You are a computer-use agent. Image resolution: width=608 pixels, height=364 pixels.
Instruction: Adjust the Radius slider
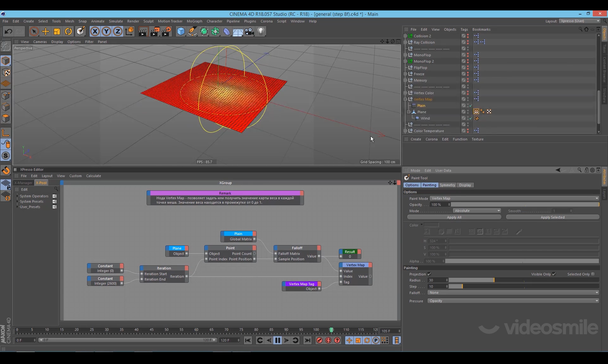[x=494, y=280]
